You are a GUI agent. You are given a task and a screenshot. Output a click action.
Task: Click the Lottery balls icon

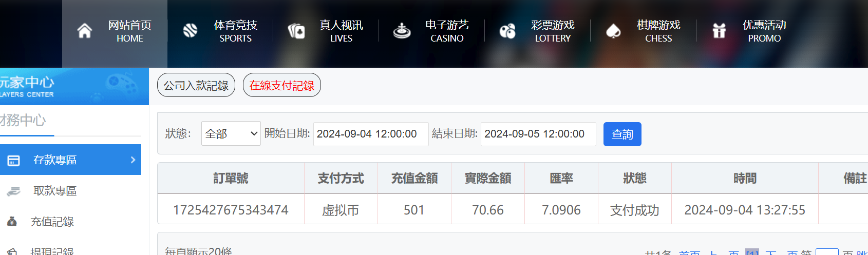507,31
